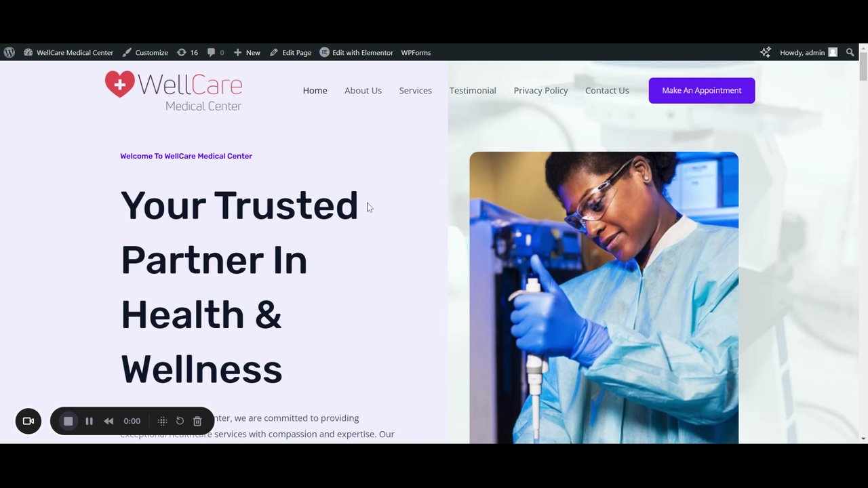The image size is (868, 488).
Task: Click the WellCare Medical Center logo
Action: 174,91
